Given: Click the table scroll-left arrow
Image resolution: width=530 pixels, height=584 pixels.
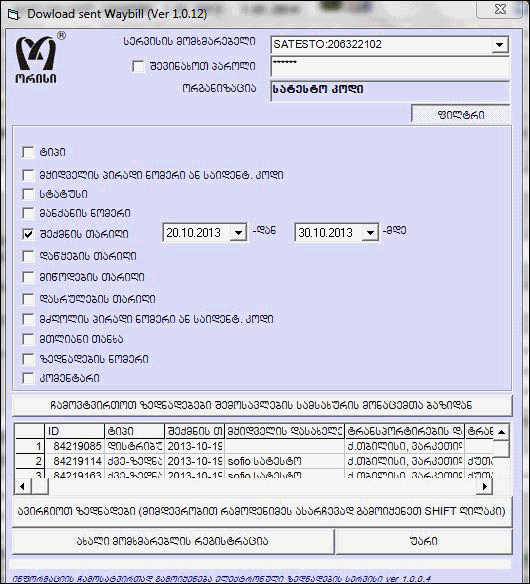Looking at the screenshot, I should tap(22, 486).
